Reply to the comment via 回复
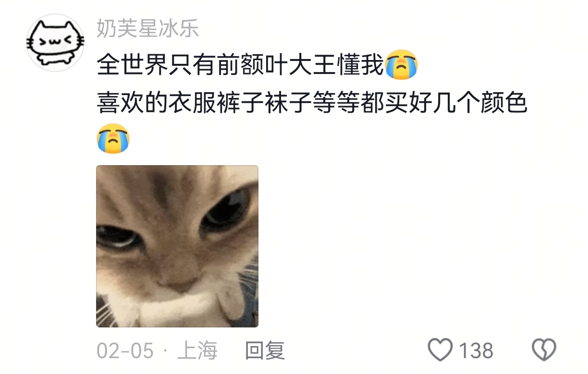Viewport: 588px width, 374px height. [x=265, y=350]
